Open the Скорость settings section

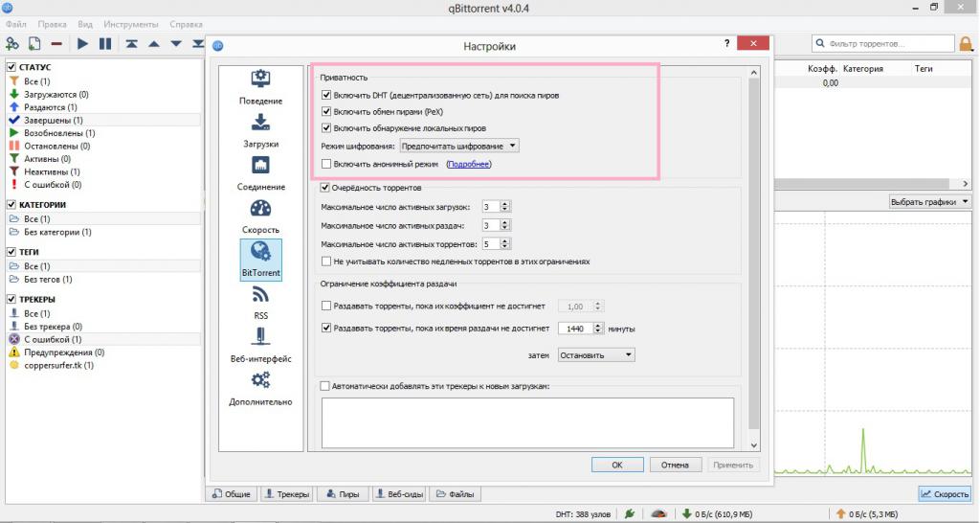tap(260, 216)
